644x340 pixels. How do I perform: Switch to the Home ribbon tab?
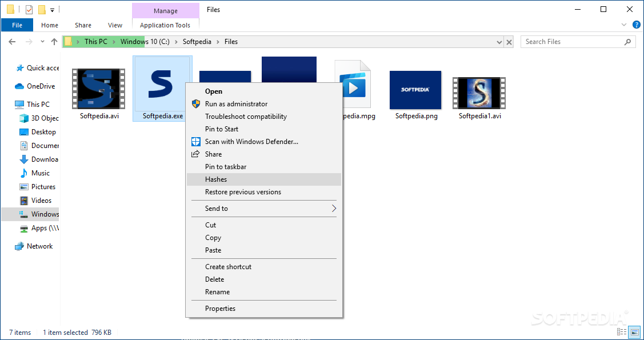(50, 25)
